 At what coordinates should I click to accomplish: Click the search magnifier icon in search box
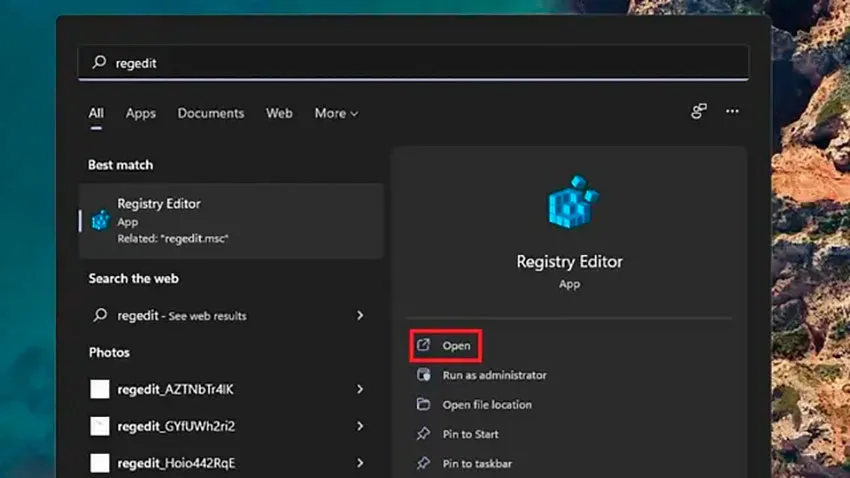(99, 62)
